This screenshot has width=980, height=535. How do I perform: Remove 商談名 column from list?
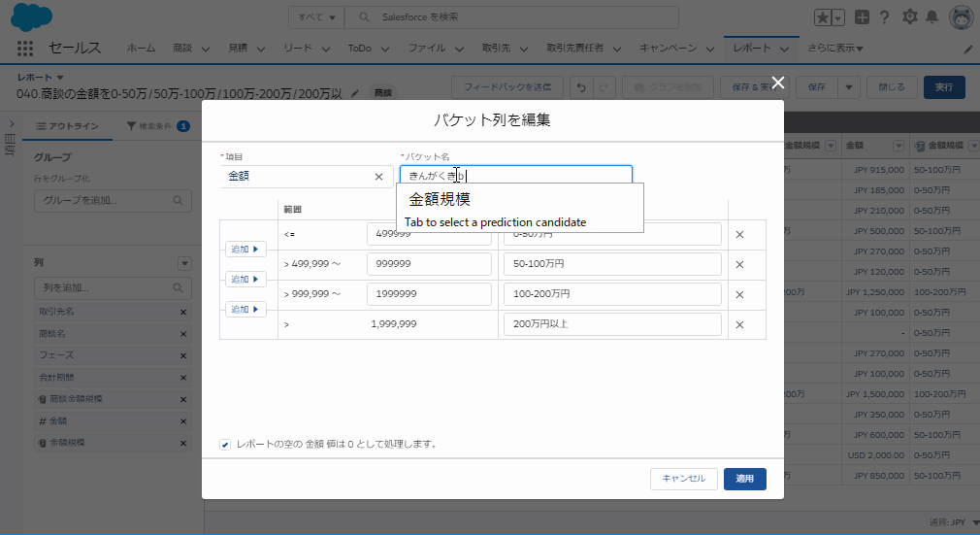(183, 333)
